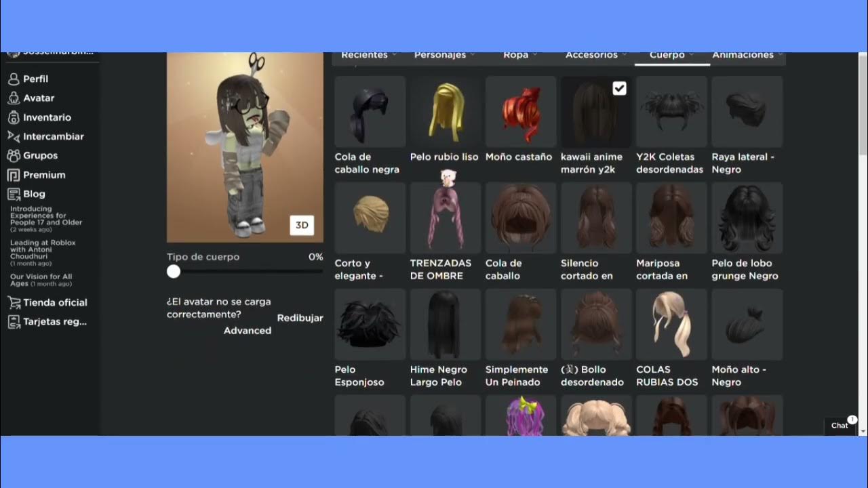Switch avatar preview to 3D
868x488 pixels.
[302, 225]
